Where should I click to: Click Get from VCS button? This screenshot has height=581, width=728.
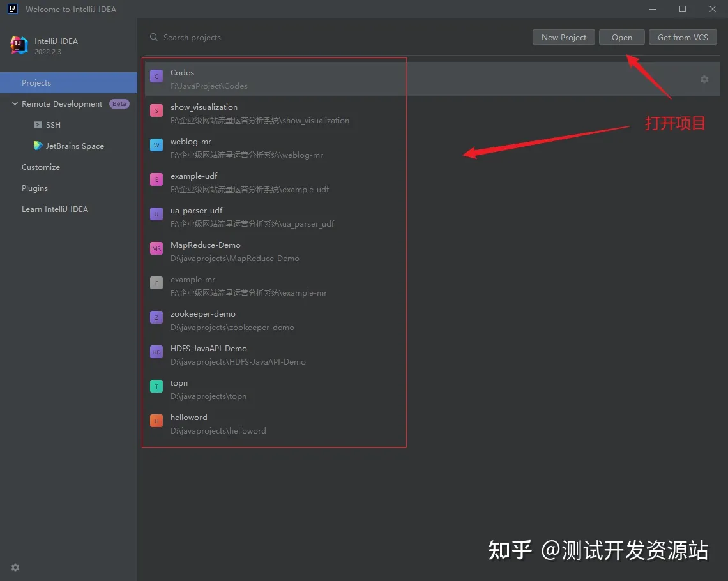[x=683, y=37]
